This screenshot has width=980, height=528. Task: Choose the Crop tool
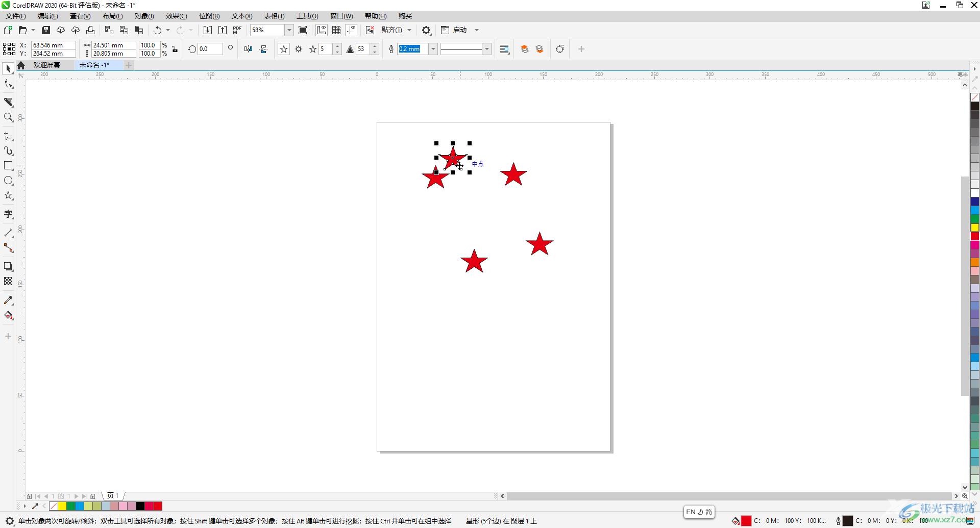click(x=8, y=102)
